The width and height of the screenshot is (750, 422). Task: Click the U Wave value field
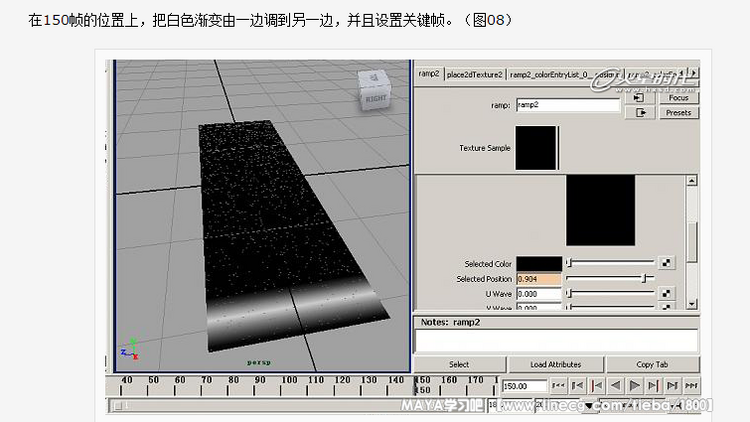click(x=539, y=294)
